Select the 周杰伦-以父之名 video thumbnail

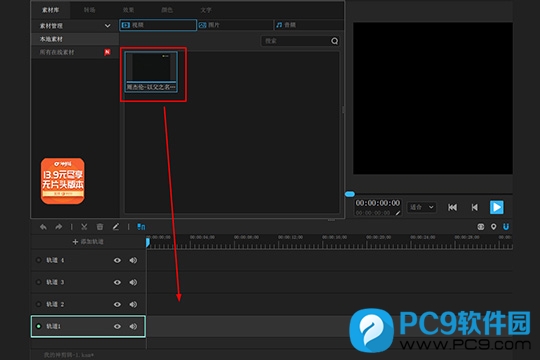151,72
